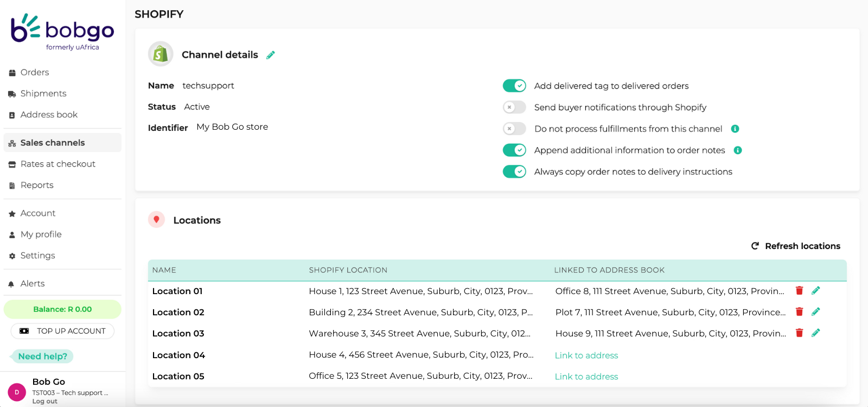Click the Shopify bag channel icon
Screen dimensions: 868x407
161,54
